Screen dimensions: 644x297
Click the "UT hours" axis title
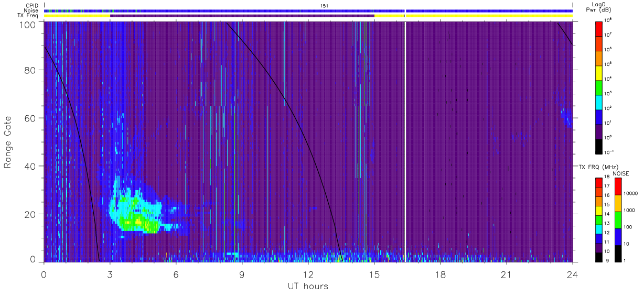pos(308,286)
